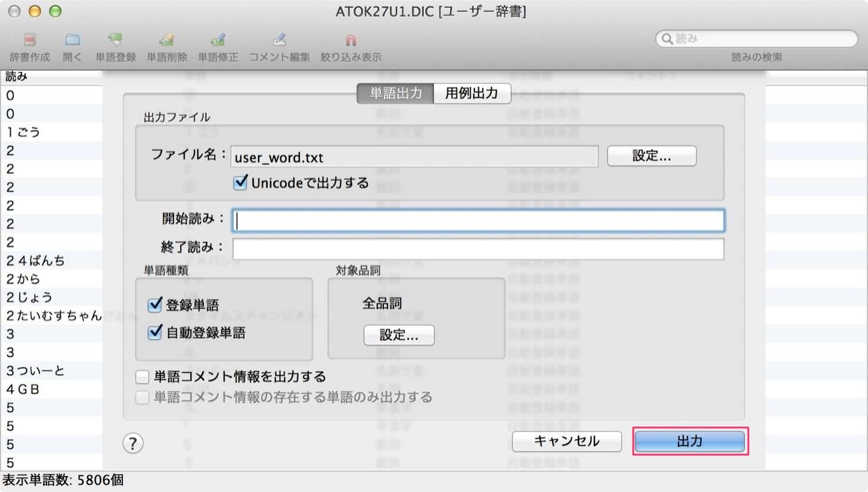
Task: Switch to the 用例出力 tab
Action: [x=472, y=94]
